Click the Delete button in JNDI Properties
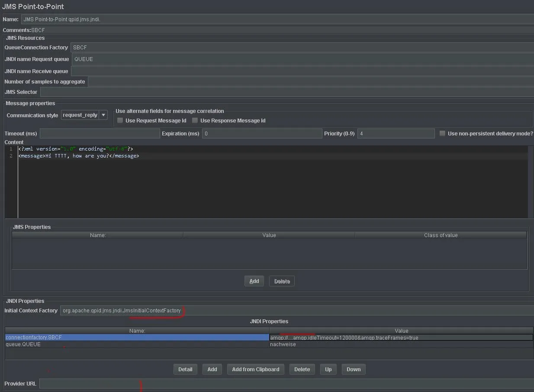 coord(302,370)
